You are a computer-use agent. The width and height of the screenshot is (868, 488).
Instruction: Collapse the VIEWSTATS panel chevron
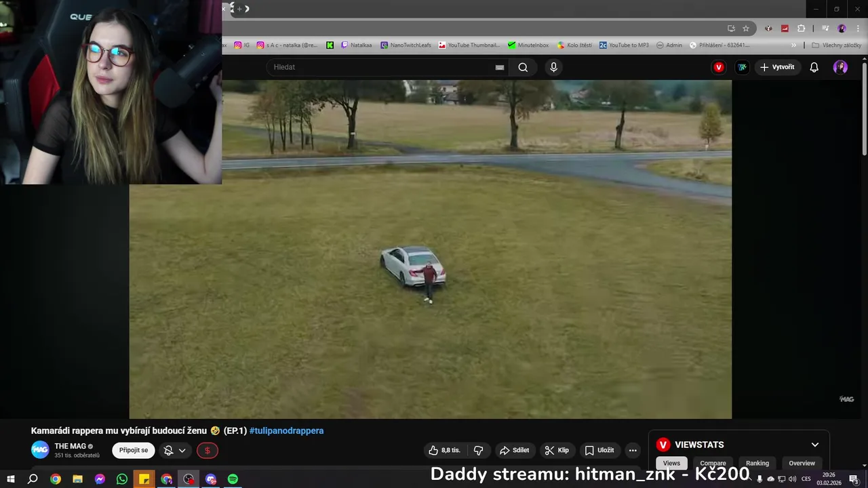(x=815, y=445)
